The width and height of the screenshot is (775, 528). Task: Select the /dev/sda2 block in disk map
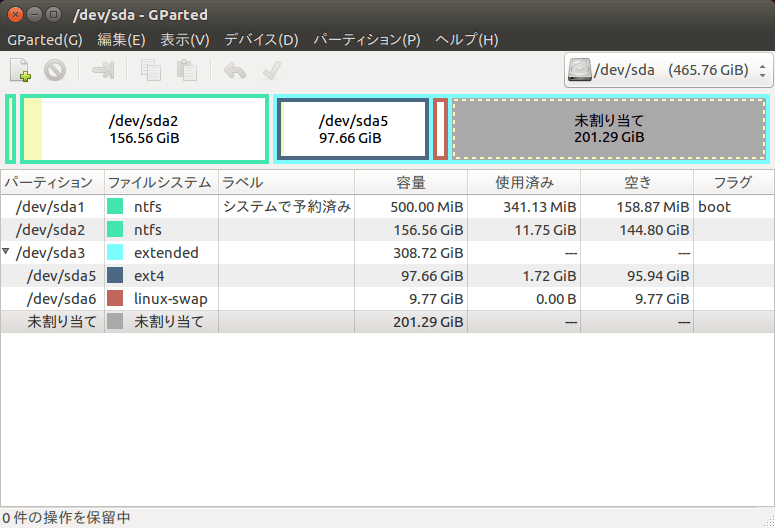pos(144,129)
